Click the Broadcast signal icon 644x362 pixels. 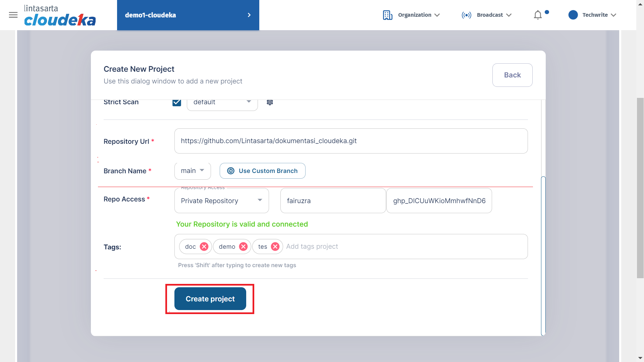[466, 15]
